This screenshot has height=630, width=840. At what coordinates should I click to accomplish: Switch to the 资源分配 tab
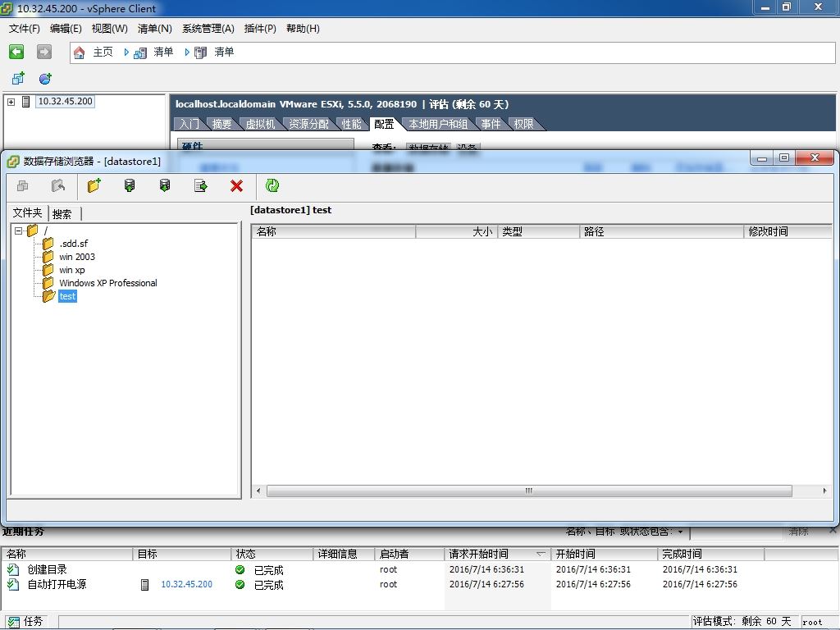309,125
